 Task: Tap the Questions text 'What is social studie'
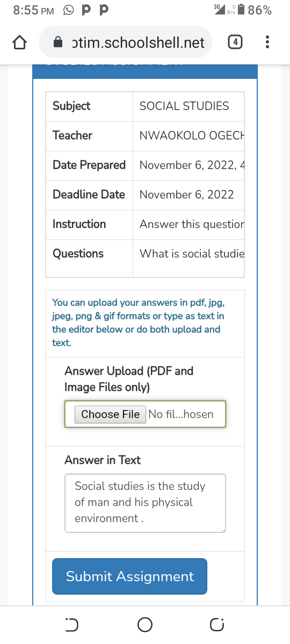pos(192,254)
